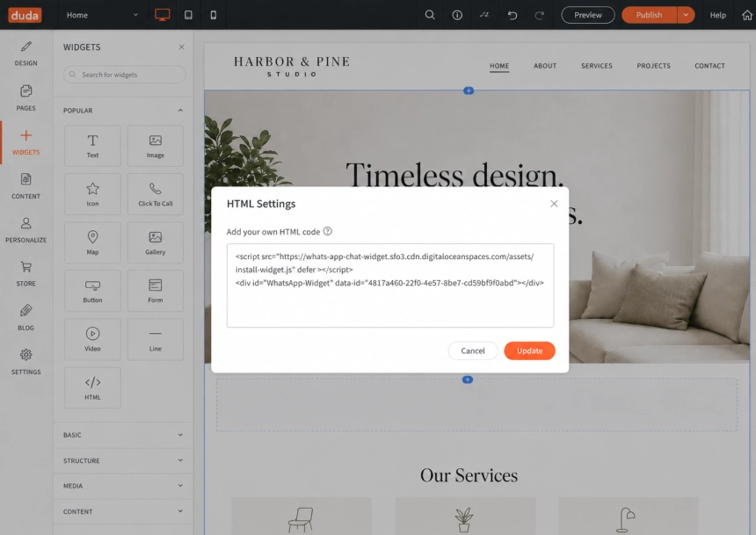Select the Line widget
This screenshot has width=756, height=535.
(156, 339)
